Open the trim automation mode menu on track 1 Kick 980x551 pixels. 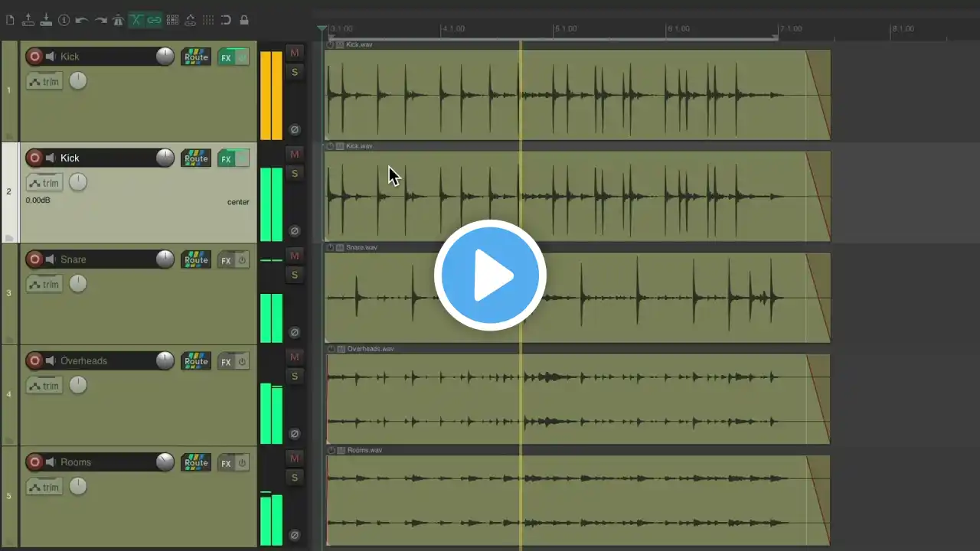pos(44,81)
